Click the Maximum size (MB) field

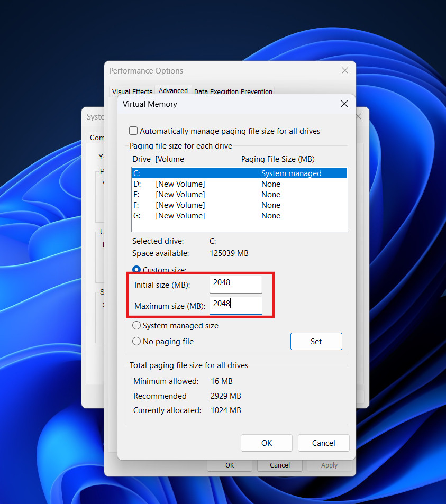coord(235,305)
